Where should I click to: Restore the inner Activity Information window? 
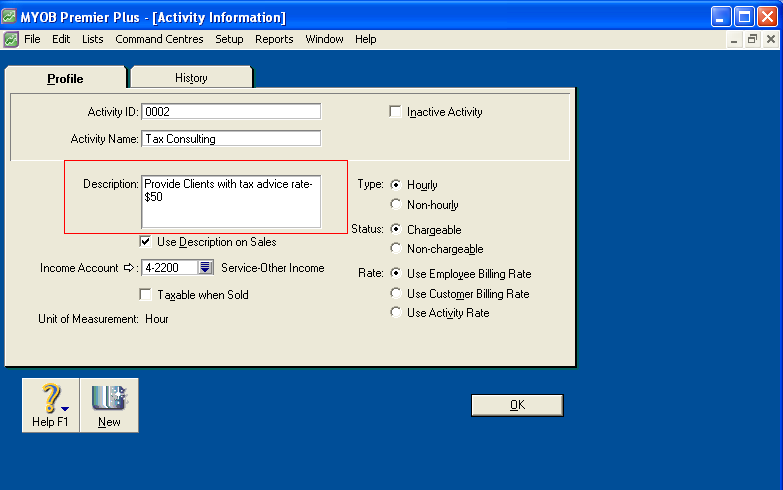coord(752,39)
